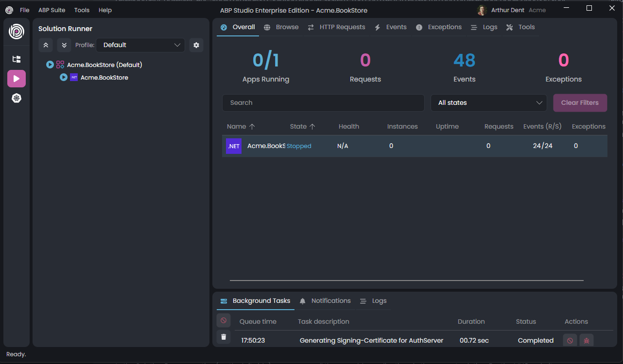Switch to the HTTP Requests tab
Screen dimensions: 623x364
(336, 27)
